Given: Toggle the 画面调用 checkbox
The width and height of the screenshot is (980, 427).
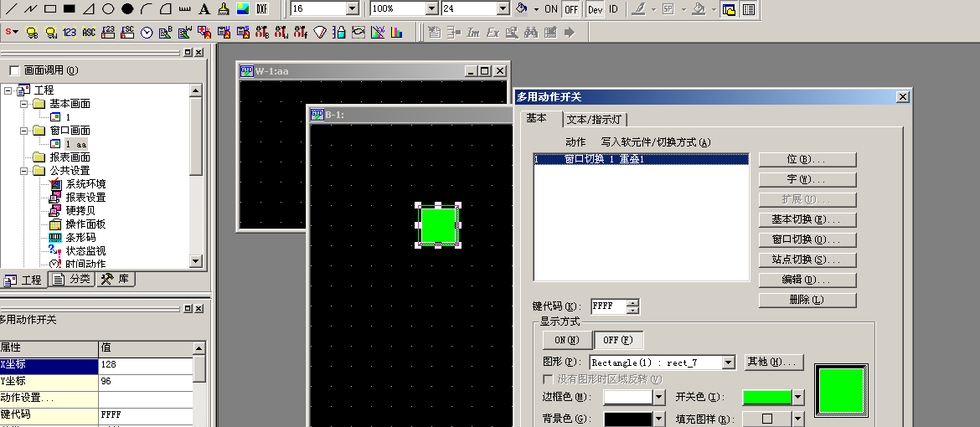Looking at the screenshot, I should [x=13, y=70].
